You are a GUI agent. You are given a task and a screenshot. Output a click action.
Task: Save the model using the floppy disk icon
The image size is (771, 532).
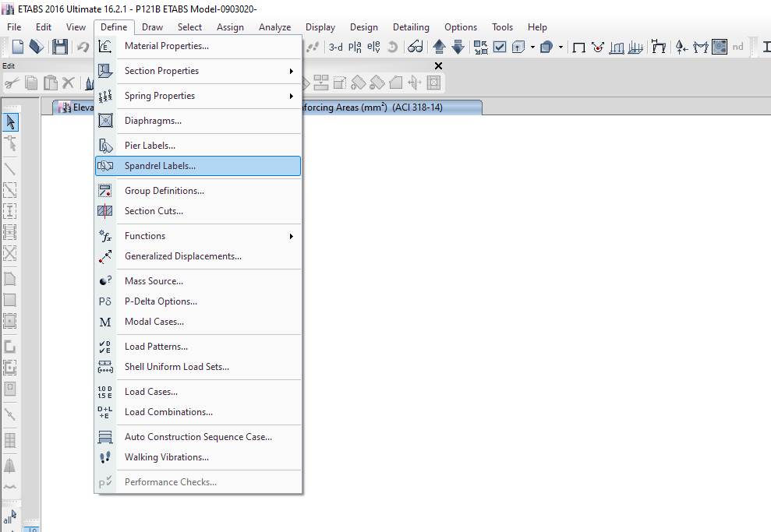coord(59,47)
